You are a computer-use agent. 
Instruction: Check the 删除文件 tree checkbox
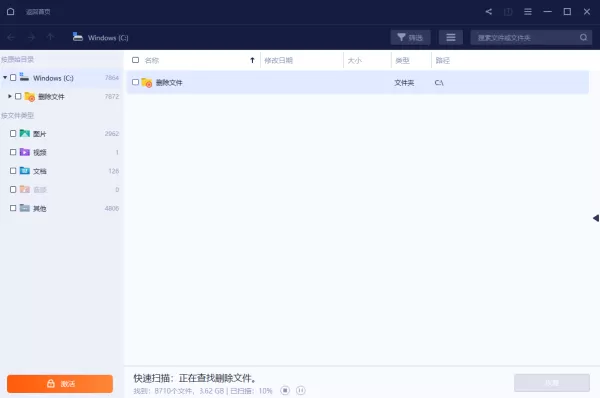tap(18, 96)
